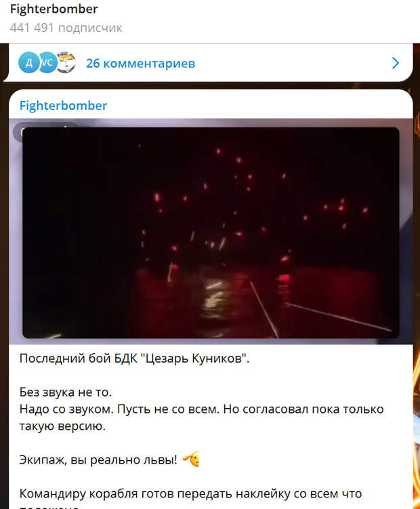The width and height of the screenshot is (420, 509).
Task: Click the water reflection in video frame
Action: coord(213,300)
